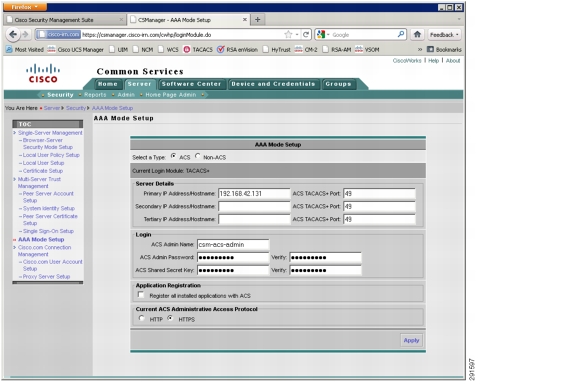Click the Home icon in Firefox toolbar
The height and width of the screenshot is (385, 576).
417,35
